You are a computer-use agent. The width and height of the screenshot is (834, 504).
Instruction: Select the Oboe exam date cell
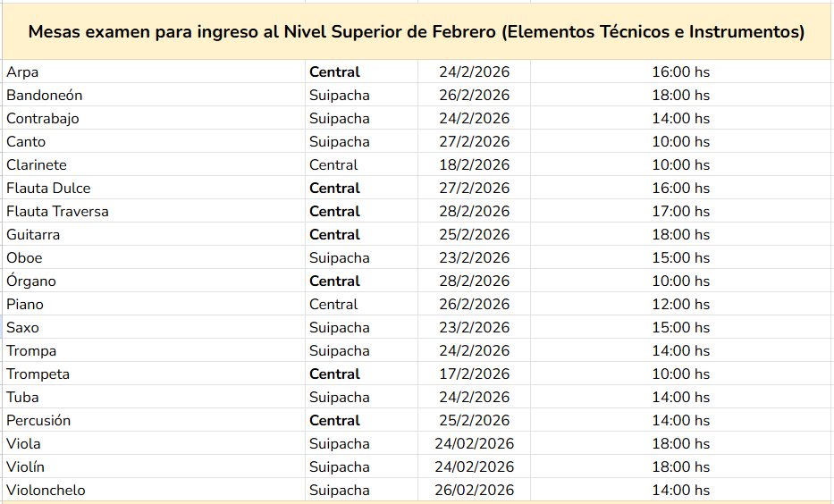pyautogui.click(x=474, y=258)
